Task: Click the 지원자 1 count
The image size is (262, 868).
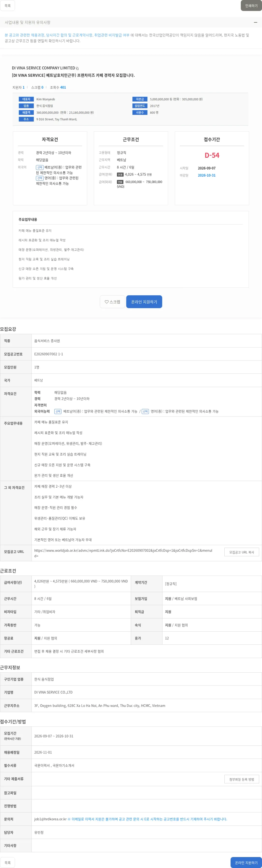Action: [x=18, y=87]
